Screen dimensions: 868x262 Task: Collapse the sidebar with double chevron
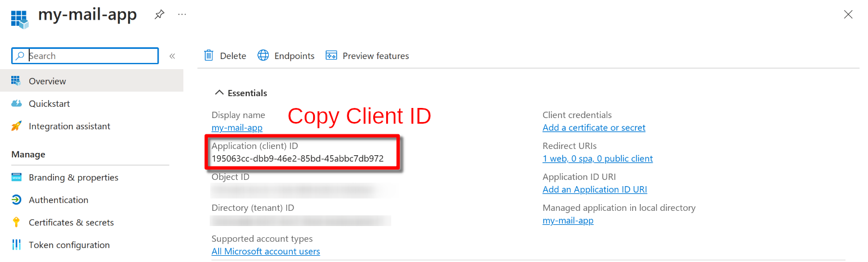(172, 56)
